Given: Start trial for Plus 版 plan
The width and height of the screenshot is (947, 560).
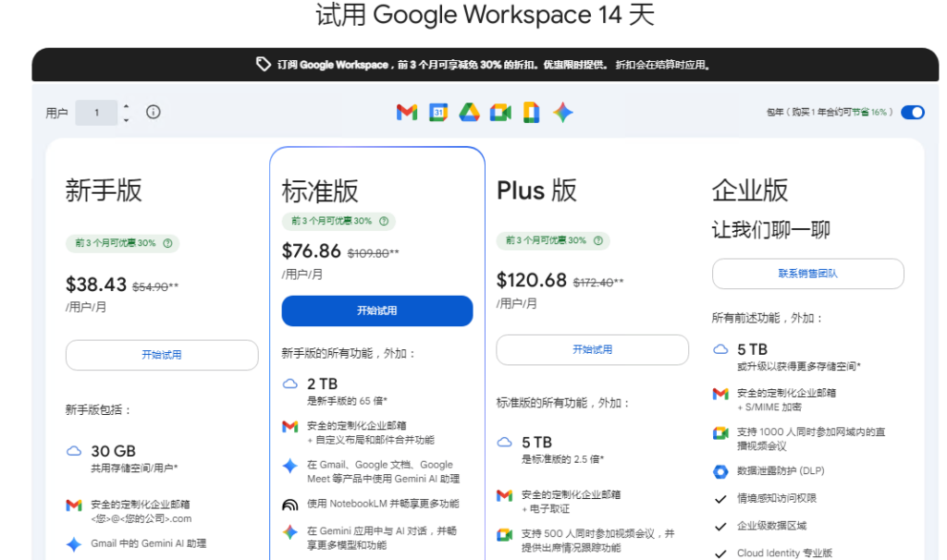Looking at the screenshot, I should pyautogui.click(x=592, y=349).
